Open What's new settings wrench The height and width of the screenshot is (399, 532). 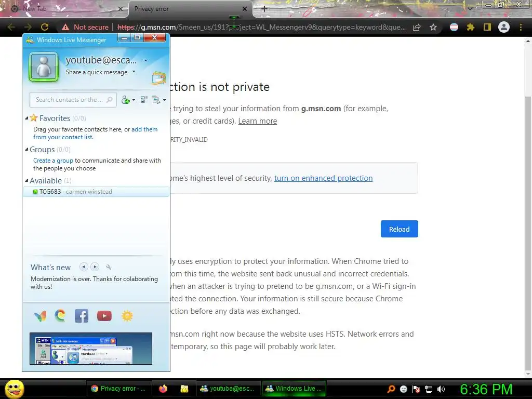[109, 267]
